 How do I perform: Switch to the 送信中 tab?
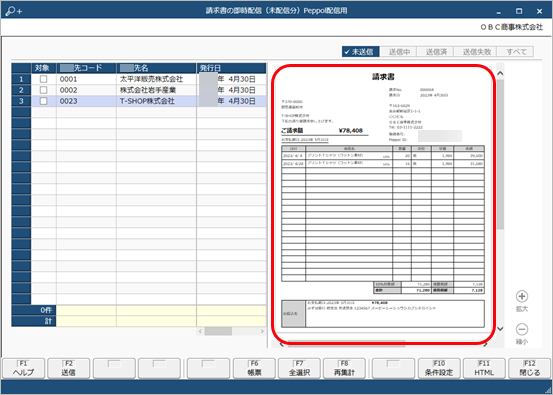click(x=399, y=51)
